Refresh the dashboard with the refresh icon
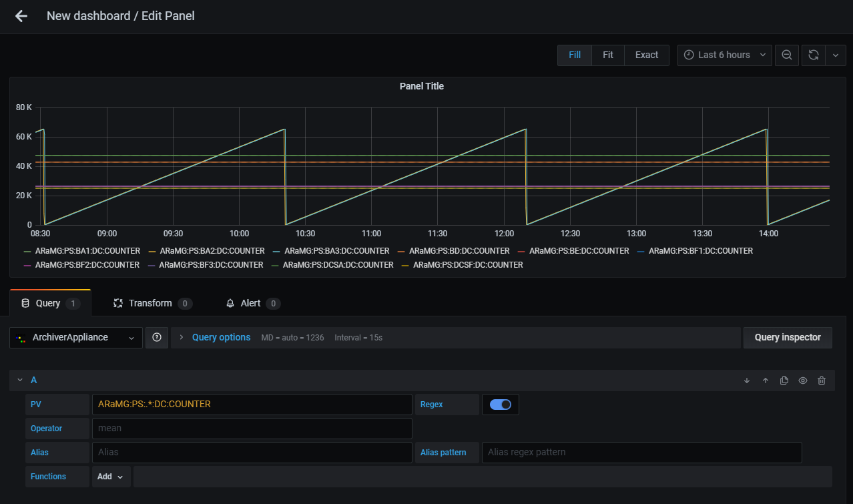 (814, 55)
